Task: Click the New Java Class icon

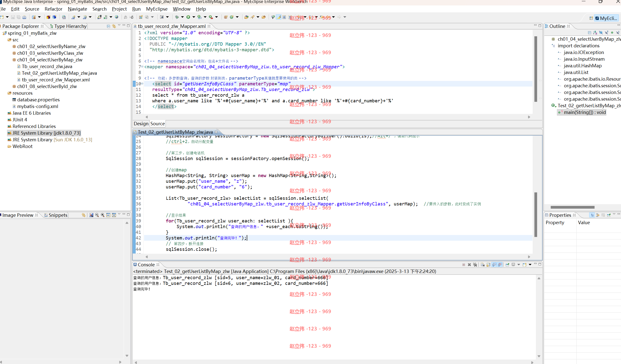Action: 232,17
